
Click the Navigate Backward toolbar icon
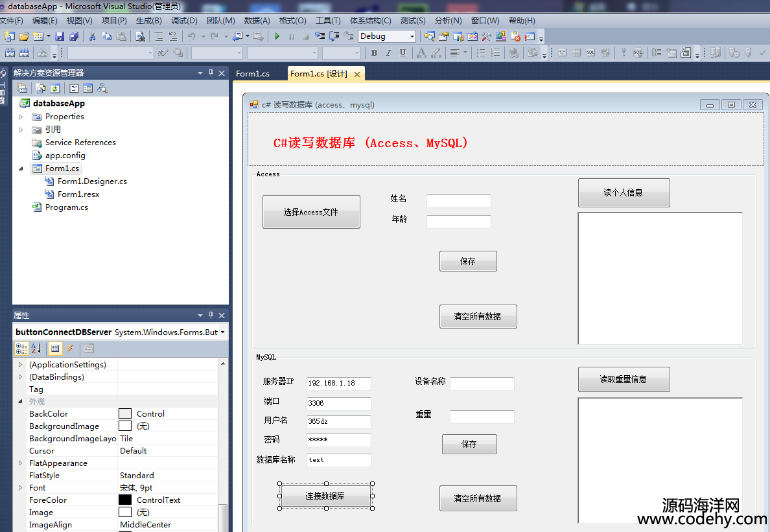tap(238, 36)
